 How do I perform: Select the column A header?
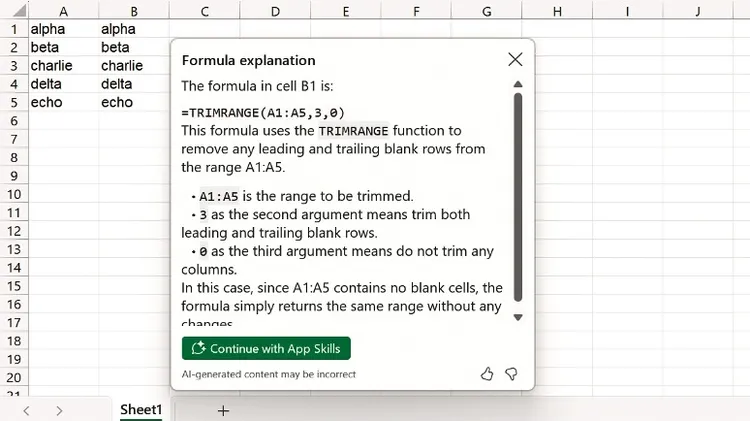(63, 11)
